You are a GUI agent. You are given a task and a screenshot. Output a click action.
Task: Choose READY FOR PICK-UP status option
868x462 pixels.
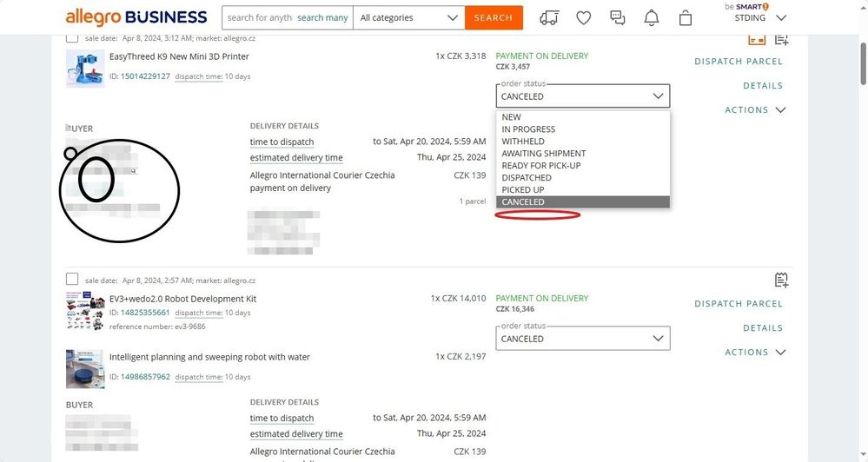click(x=583, y=166)
